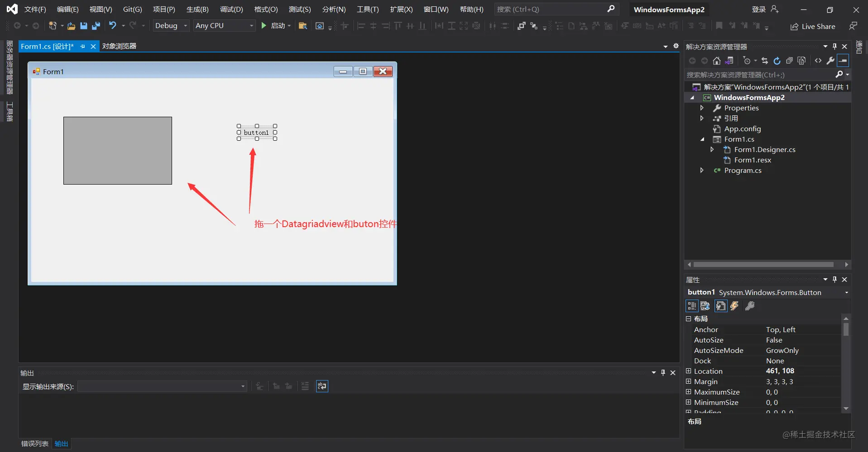Click Collapse All icon in Solution Explorer
868x452 pixels.
[x=789, y=61]
